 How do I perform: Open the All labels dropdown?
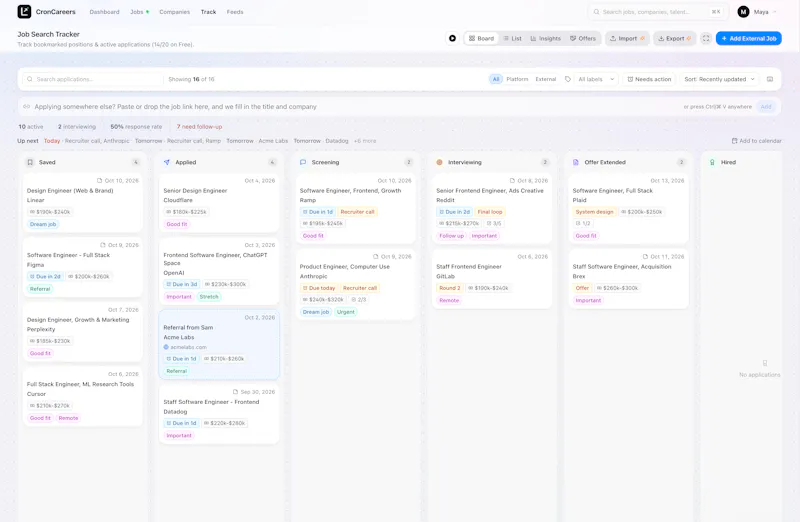pyautogui.click(x=596, y=79)
